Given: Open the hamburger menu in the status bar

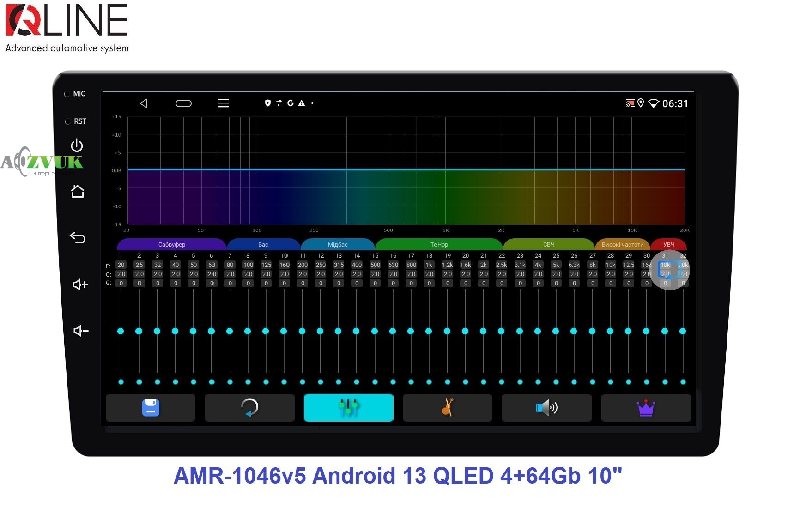Looking at the screenshot, I should click(x=224, y=103).
